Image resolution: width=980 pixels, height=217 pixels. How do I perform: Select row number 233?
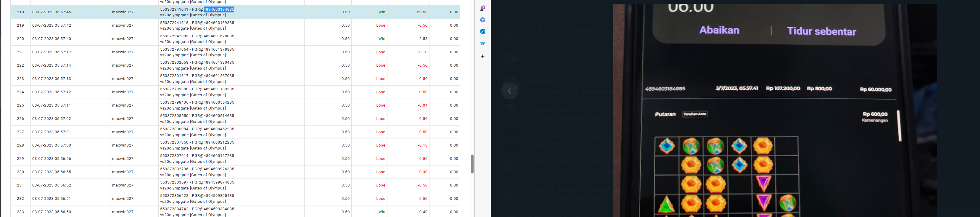pos(20,212)
